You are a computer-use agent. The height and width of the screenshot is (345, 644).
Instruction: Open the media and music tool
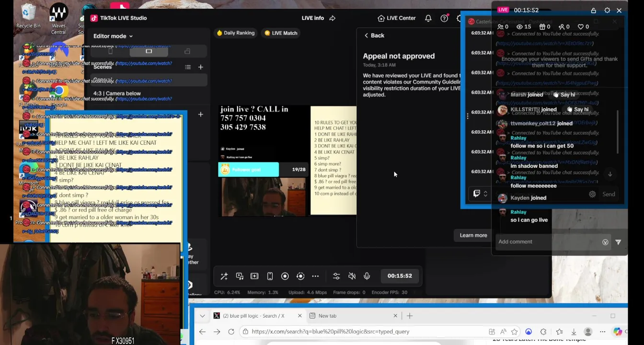click(239, 276)
